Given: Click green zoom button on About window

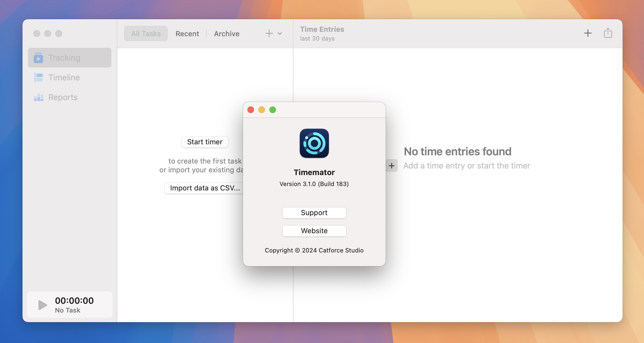Looking at the screenshot, I should pyautogui.click(x=273, y=110).
